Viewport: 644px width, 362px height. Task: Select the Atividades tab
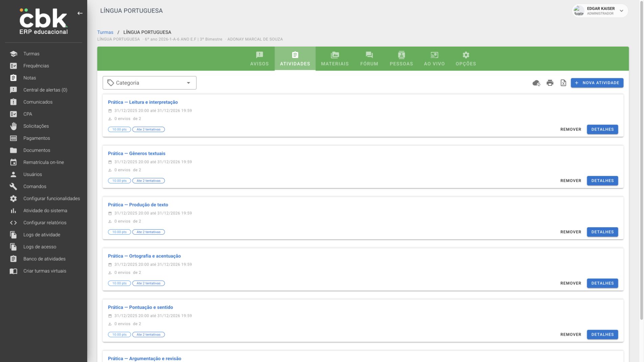point(295,59)
